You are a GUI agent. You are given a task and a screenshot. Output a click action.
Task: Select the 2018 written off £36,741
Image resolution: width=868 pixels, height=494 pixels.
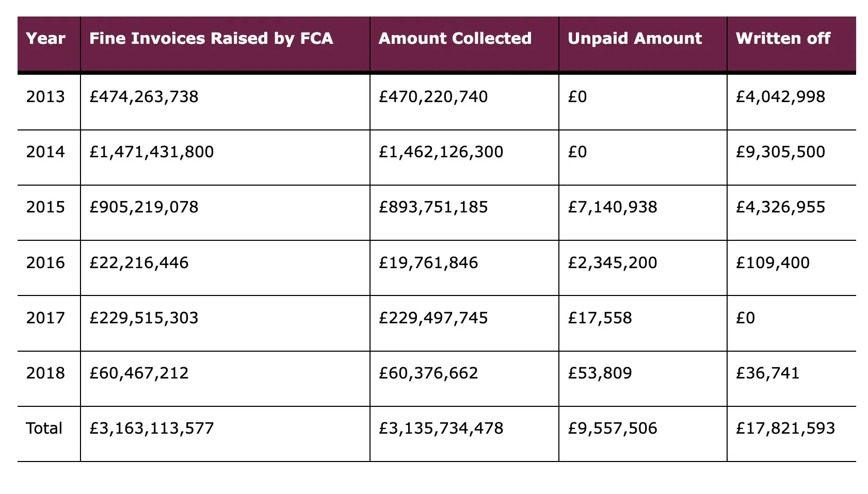tap(767, 373)
